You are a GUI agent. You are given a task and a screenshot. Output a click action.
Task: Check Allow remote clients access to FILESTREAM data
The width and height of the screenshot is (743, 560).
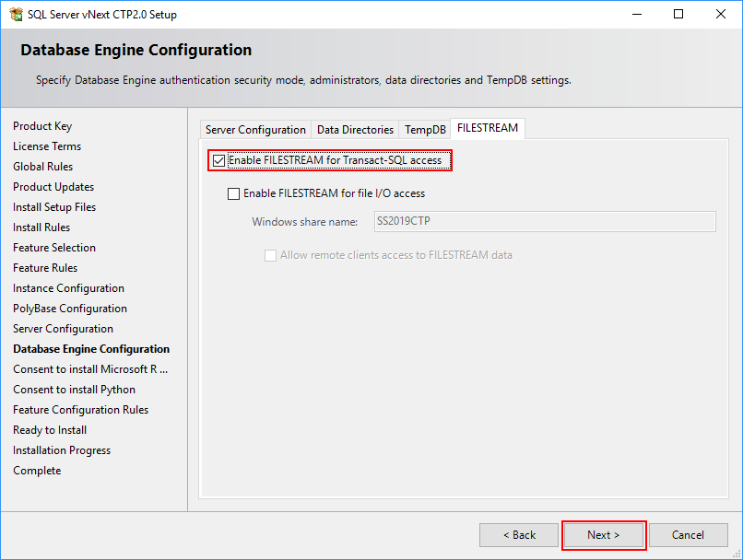coord(270,255)
